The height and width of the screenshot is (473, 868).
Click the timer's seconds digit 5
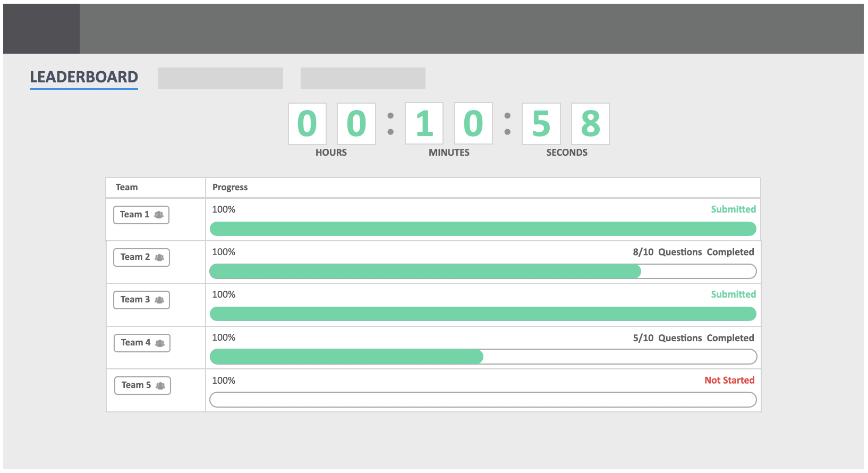click(x=541, y=124)
